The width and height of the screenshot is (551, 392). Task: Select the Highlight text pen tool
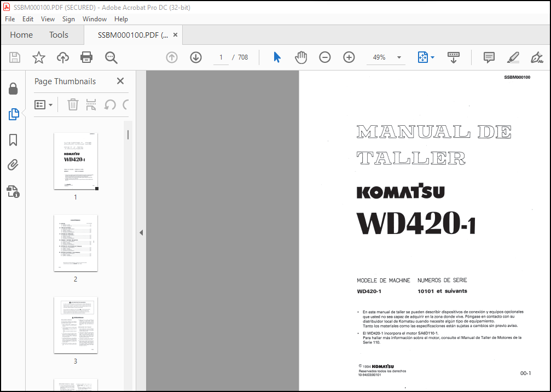point(513,57)
